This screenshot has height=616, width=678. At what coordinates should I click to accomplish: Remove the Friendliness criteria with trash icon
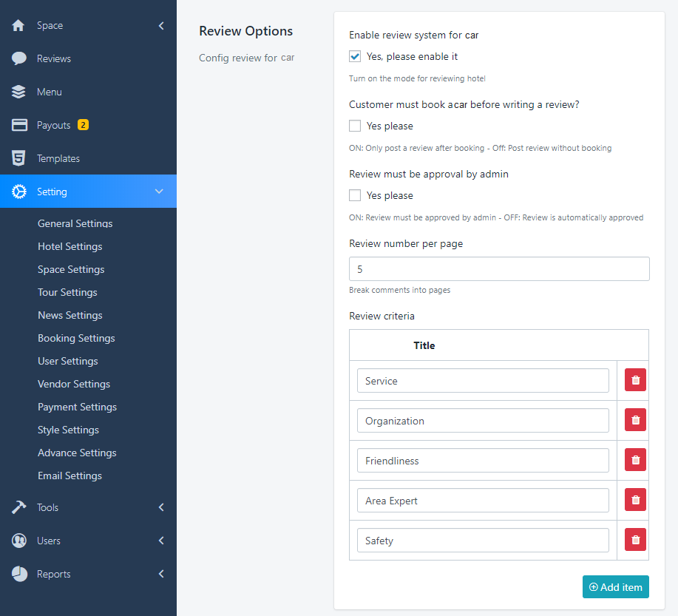(635, 461)
